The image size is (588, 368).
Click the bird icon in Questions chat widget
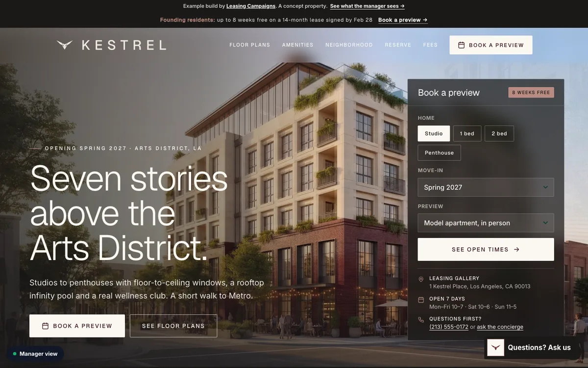point(496,347)
